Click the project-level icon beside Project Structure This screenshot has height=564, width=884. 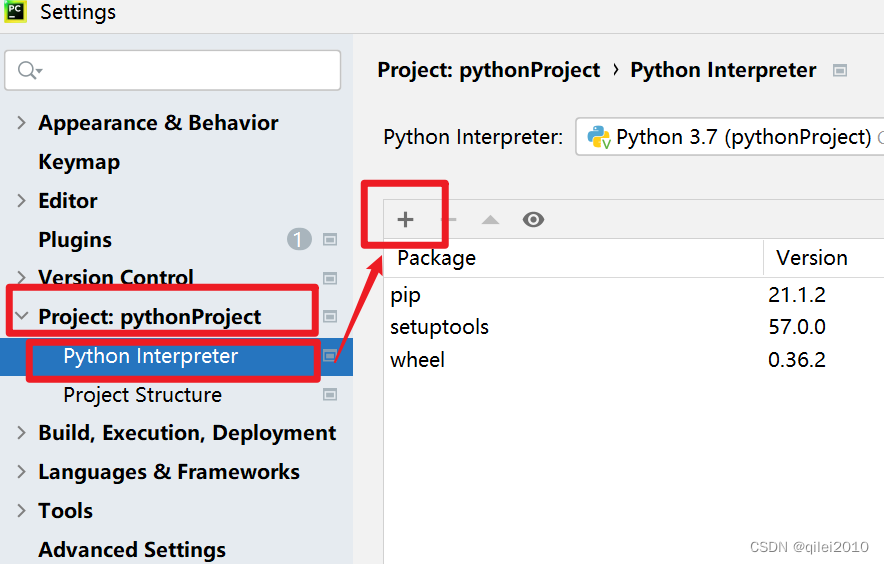[330, 395]
